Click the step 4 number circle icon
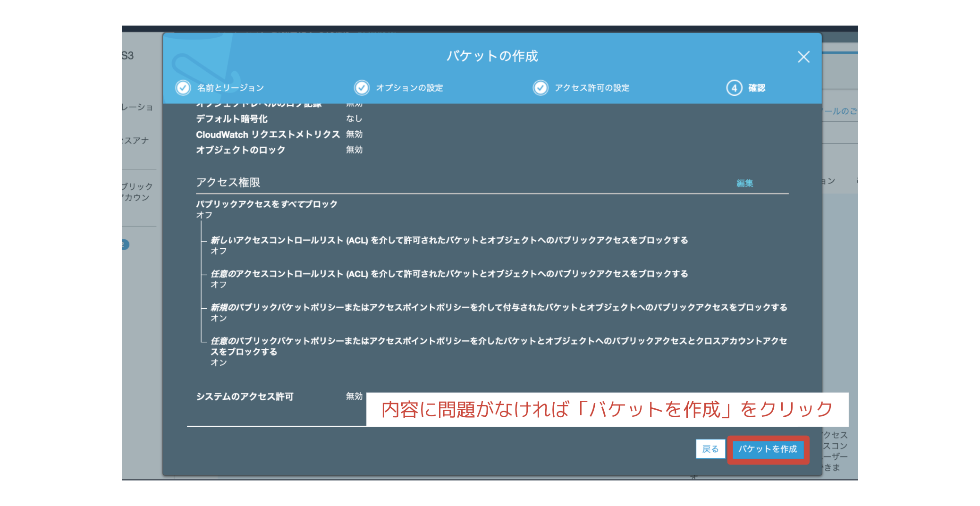 click(734, 88)
